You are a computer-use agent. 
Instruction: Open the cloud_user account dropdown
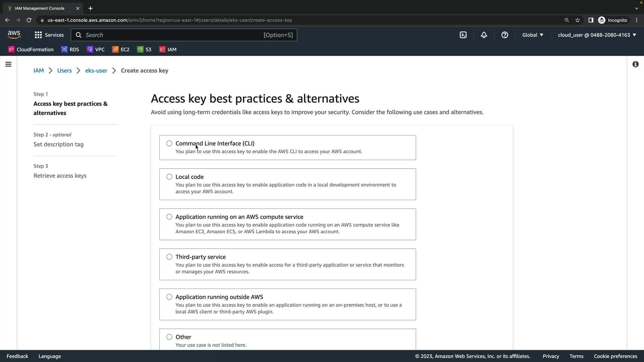click(x=597, y=35)
